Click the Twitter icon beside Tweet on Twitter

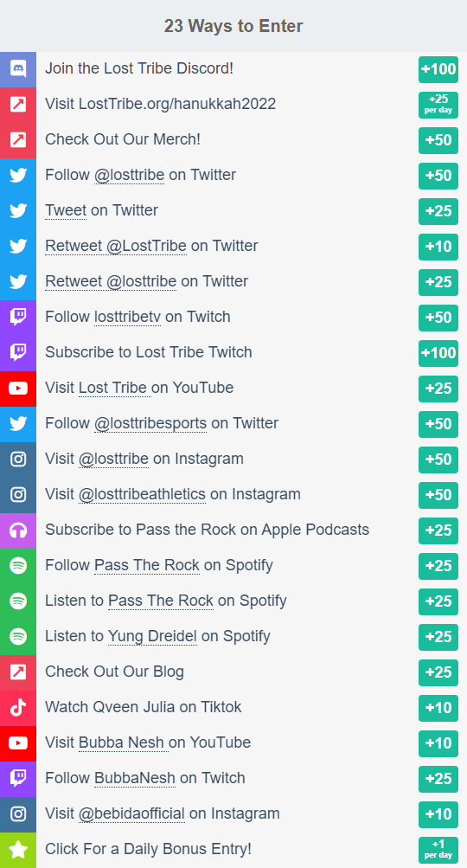point(18,211)
